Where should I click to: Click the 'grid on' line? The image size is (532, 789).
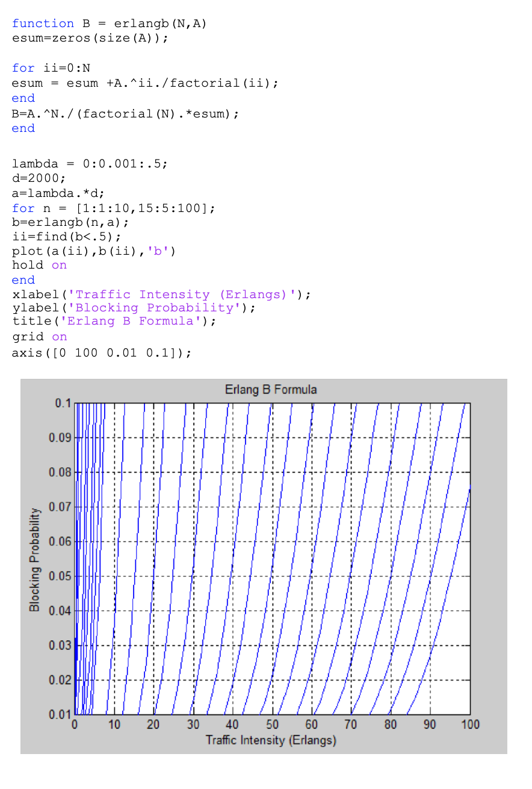click(39, 337)
